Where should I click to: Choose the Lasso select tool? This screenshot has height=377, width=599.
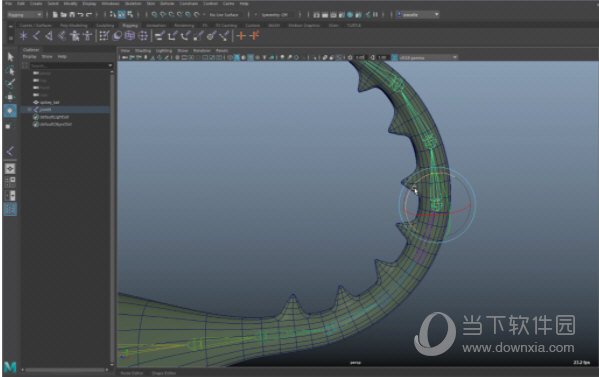pyautogui.click(x=10, y=70)
